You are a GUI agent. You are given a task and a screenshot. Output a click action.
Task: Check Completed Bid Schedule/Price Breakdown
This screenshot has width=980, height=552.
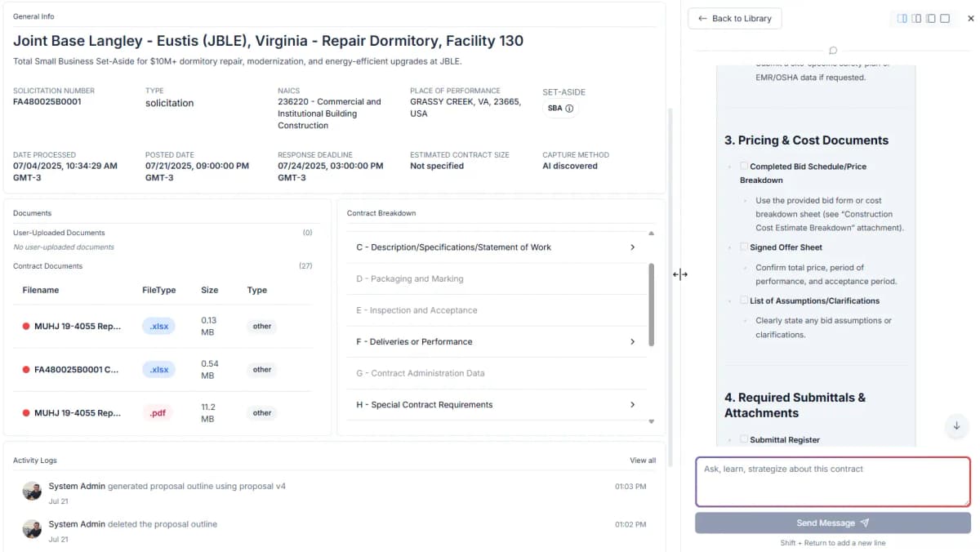(x=742, y=166)
